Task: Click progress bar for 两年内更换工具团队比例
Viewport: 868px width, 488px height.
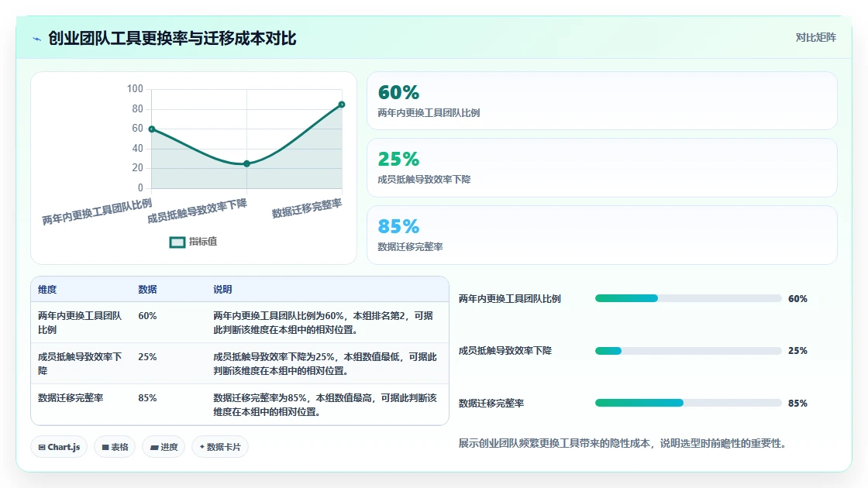Action: [x=688, y=298]
